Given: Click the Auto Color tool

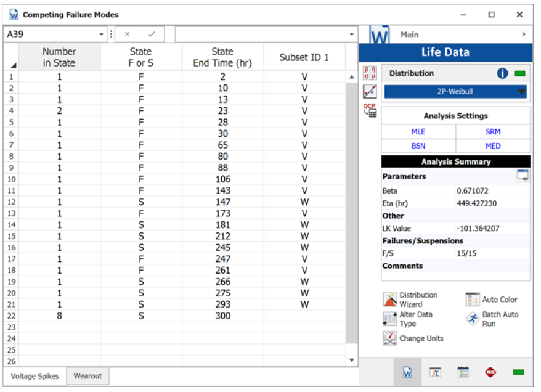Looking at the screenshot, I should click(491, 300).
